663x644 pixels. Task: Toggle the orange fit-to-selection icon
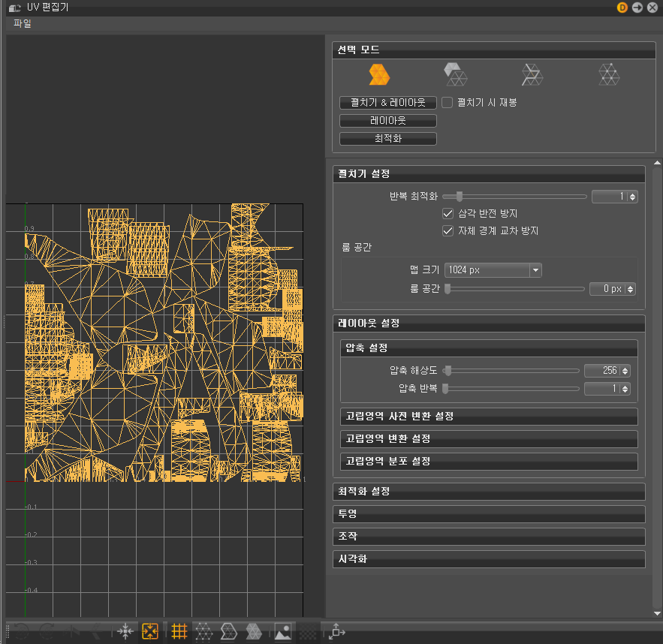pos(150,632)
